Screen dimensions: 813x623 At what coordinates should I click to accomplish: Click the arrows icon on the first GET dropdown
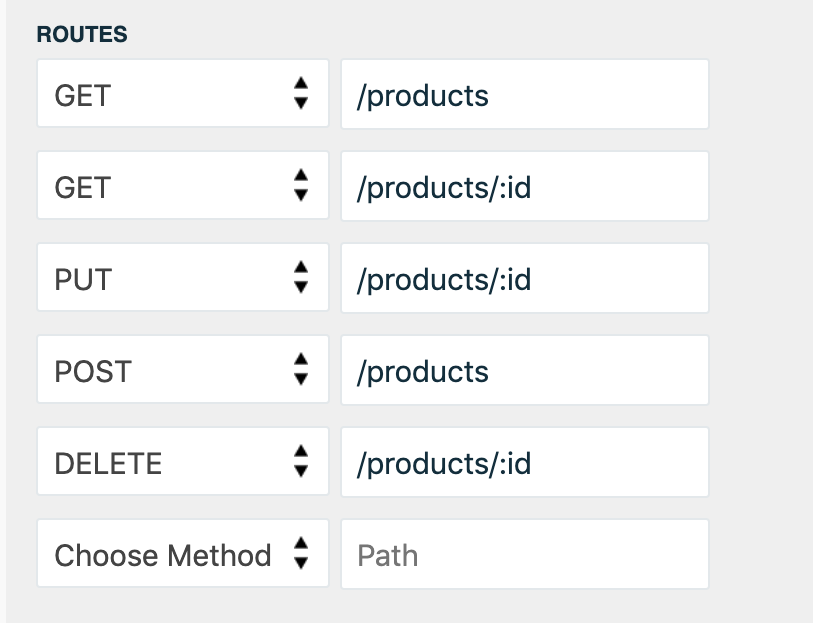(x=300, y=95)
